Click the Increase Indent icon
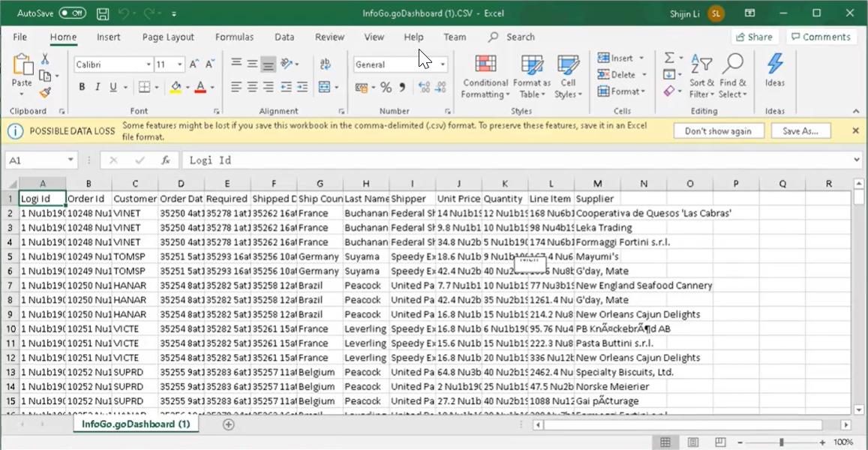The width and height of the screenshot is (868, 450). coord(302,87)
